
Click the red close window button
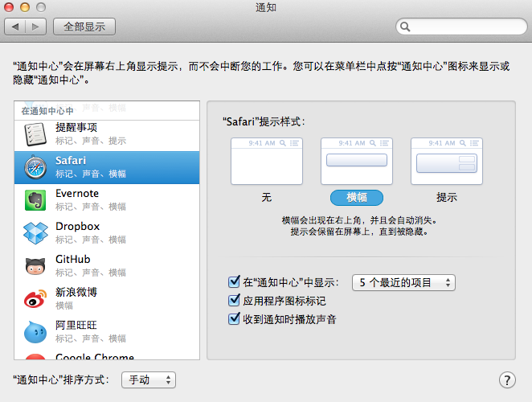[9, 7]
